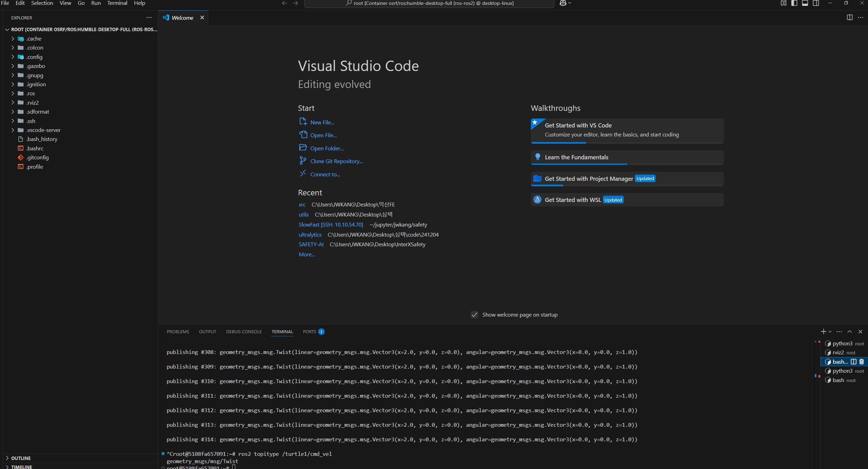Click the Clone Git Repository link
868x469 pixels.
tap(336, 161)
